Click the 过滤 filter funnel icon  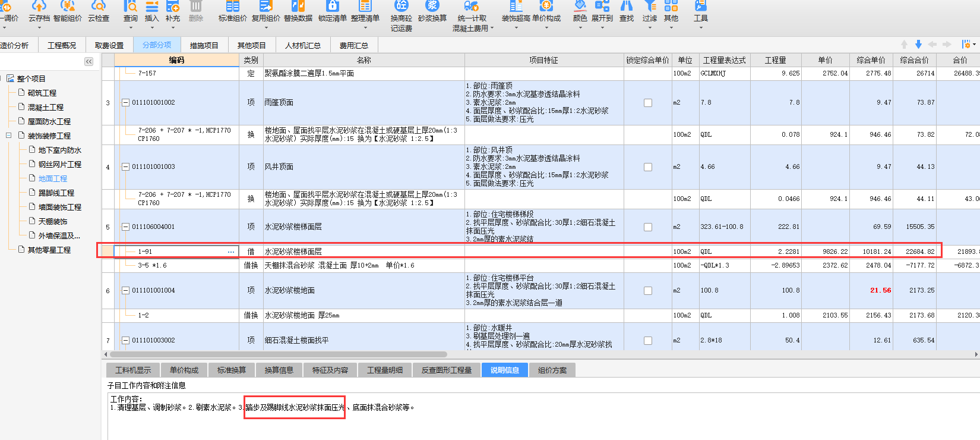tap(650, 6)
